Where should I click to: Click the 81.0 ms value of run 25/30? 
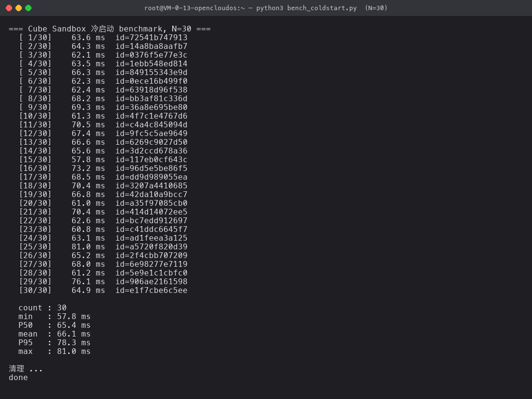click(x=88, y=247)
